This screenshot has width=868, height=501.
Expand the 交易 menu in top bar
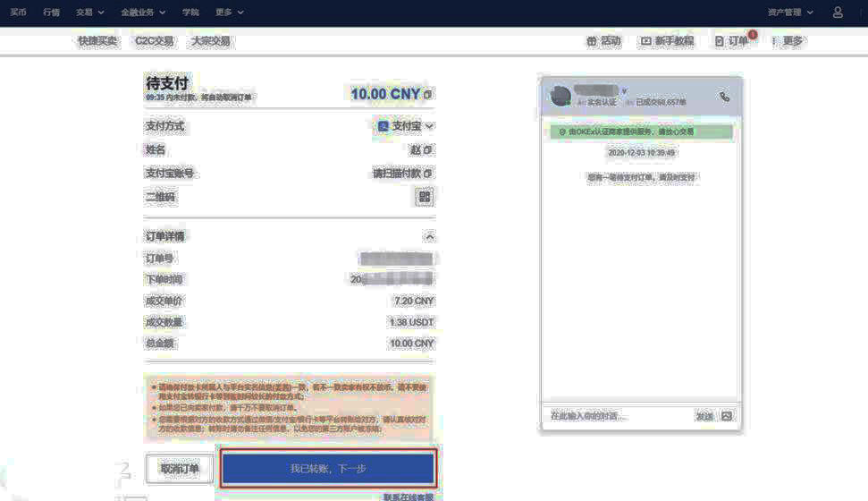click(89, 13)
